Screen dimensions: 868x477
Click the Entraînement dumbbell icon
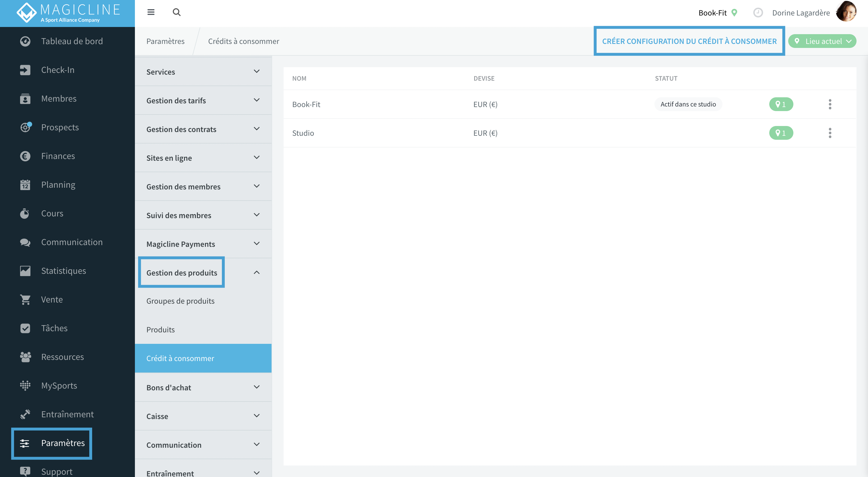(25, 414)
